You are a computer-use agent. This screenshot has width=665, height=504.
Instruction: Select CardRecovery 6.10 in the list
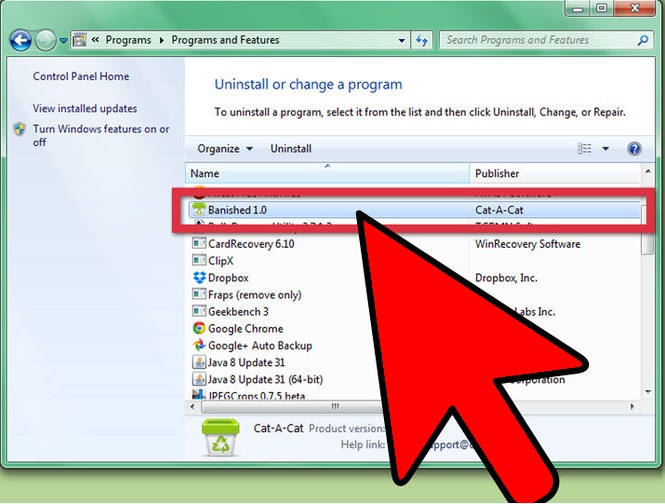tap(251, 244)
